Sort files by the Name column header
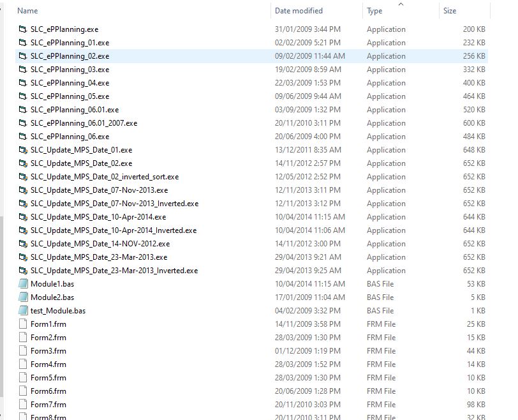 tap(27, 11)
